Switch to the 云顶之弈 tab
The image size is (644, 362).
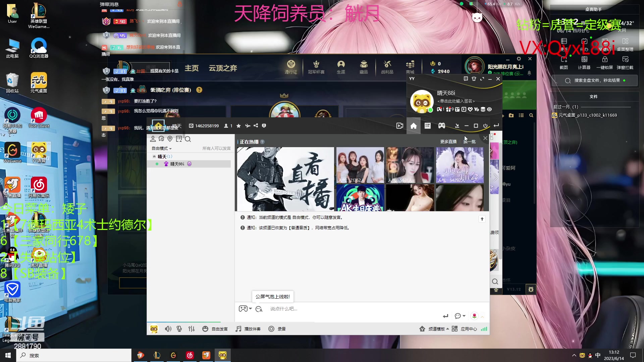click(x=223, y=68)
